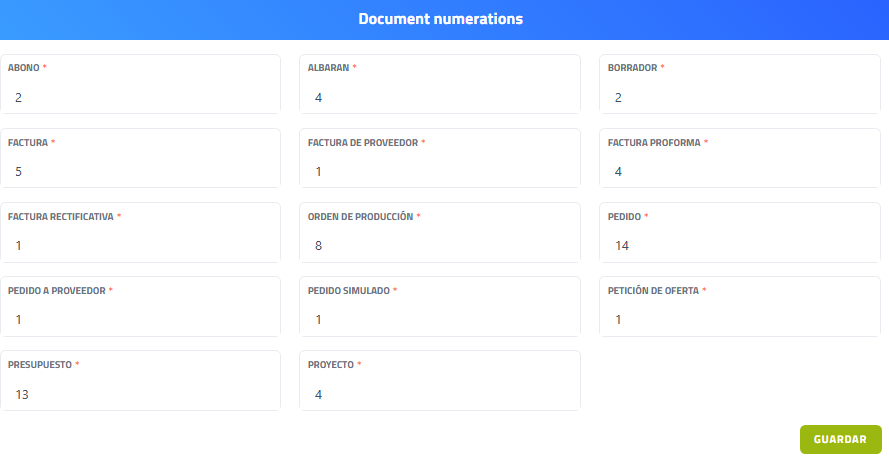Click the FACTURA PROFORMA input field
This screenshot has height=468, width=889.
point(740,171)
